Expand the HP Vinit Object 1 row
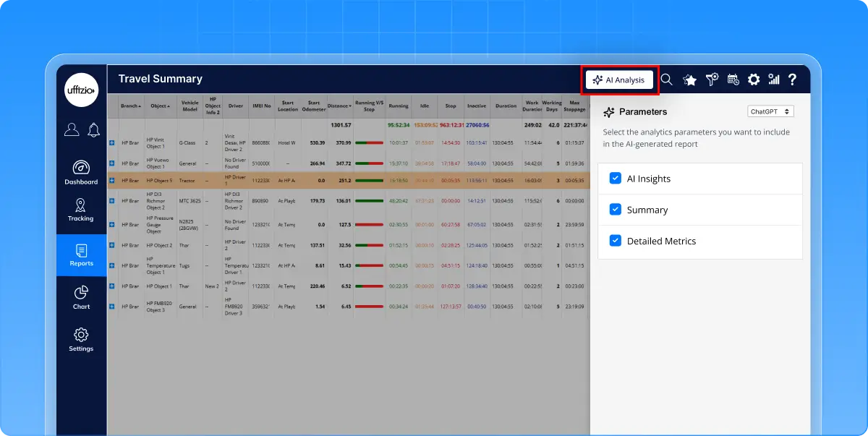 pos(112,143)
